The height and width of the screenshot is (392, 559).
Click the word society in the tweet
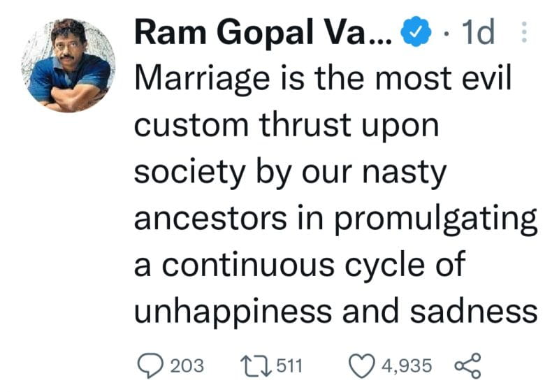coord(189,173)
